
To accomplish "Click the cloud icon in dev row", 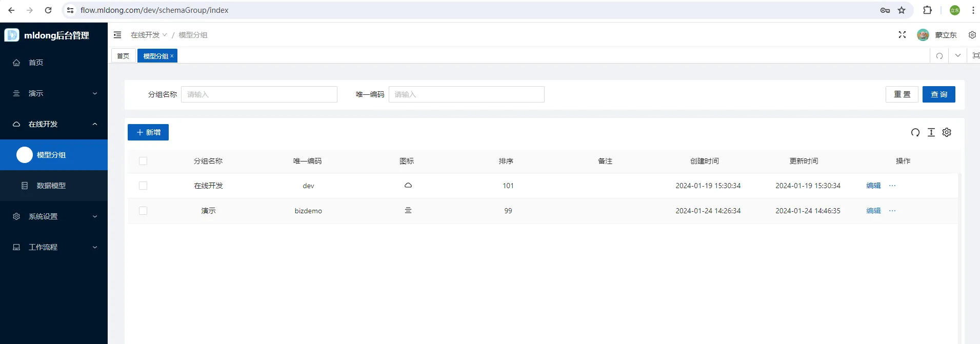I will tap(408, 185).
